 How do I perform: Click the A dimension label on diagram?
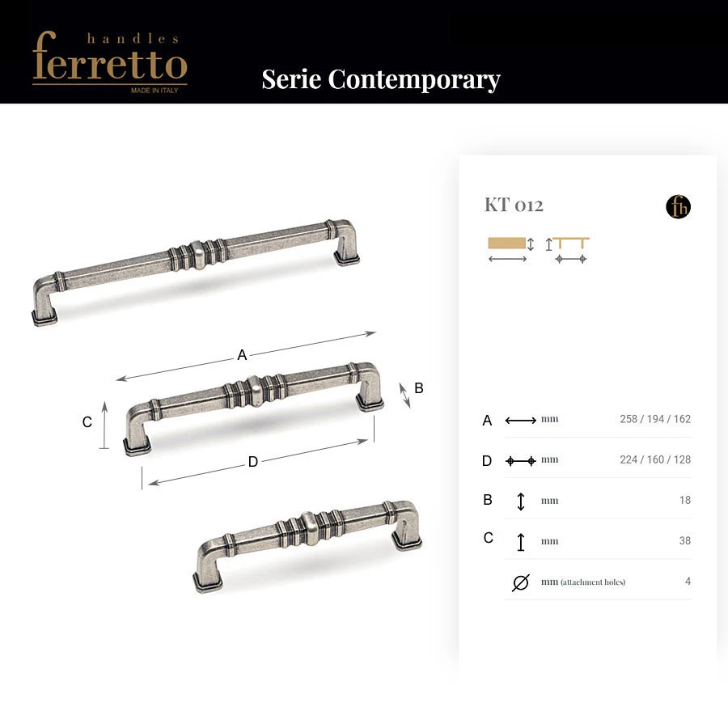(x=242, y=355)
